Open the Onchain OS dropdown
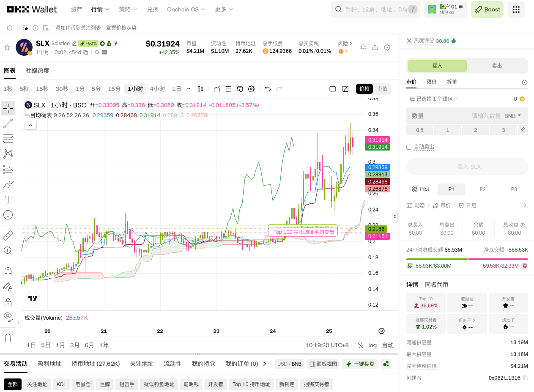Screen dimensions: 534x392 coord(186,9)
